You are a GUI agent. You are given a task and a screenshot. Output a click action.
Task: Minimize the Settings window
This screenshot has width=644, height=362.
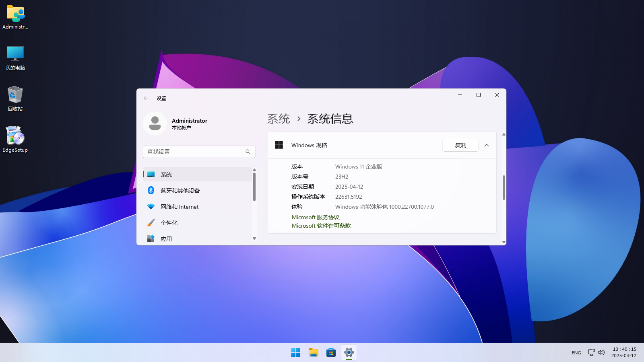[460, 95]
